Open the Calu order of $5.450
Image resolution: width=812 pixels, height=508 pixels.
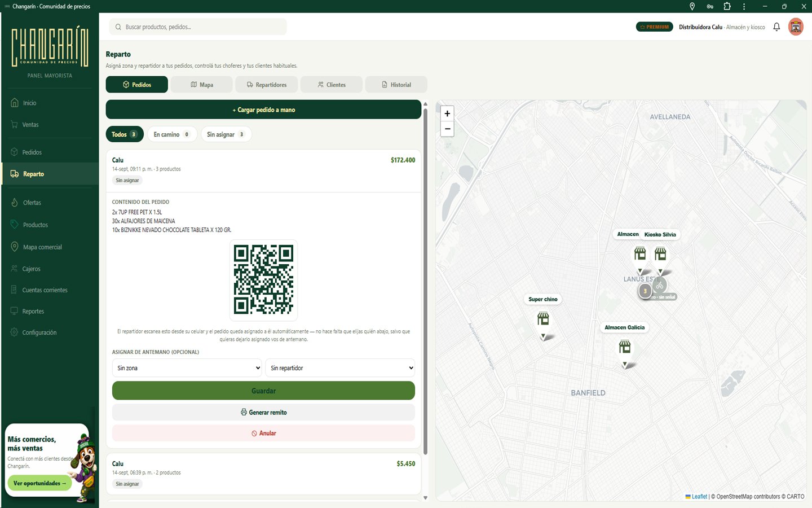pyautogui.click(x=263, y=474)
